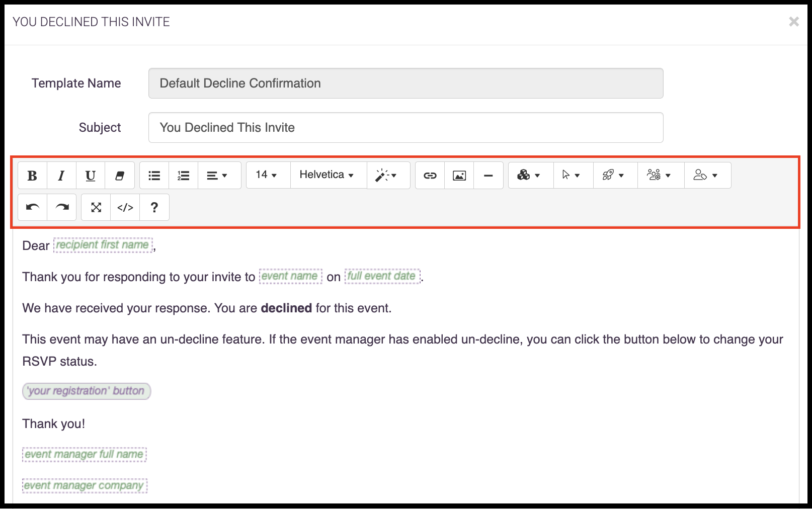Open the Helvetica font family dropdown

tap(329, 175)
